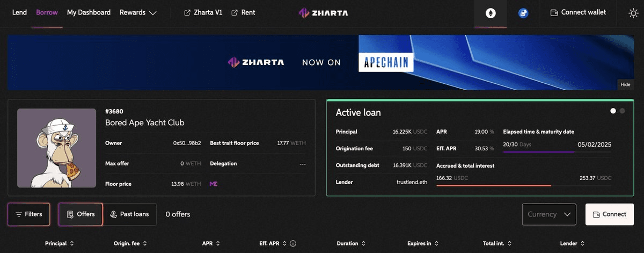The width and height of the screenshot is (644, 253).
Task: Sort by Total int. column
Action: click(497, 243)
